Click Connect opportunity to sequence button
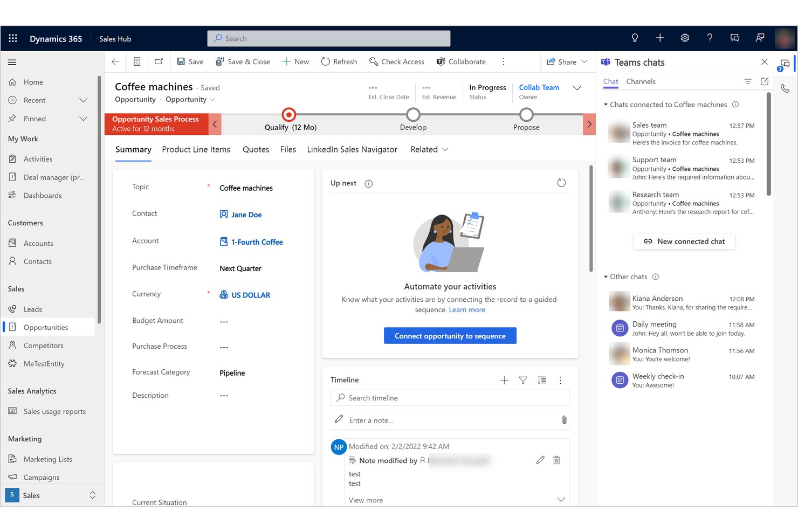Screen dimensions: 798x532 coord(450,336)
